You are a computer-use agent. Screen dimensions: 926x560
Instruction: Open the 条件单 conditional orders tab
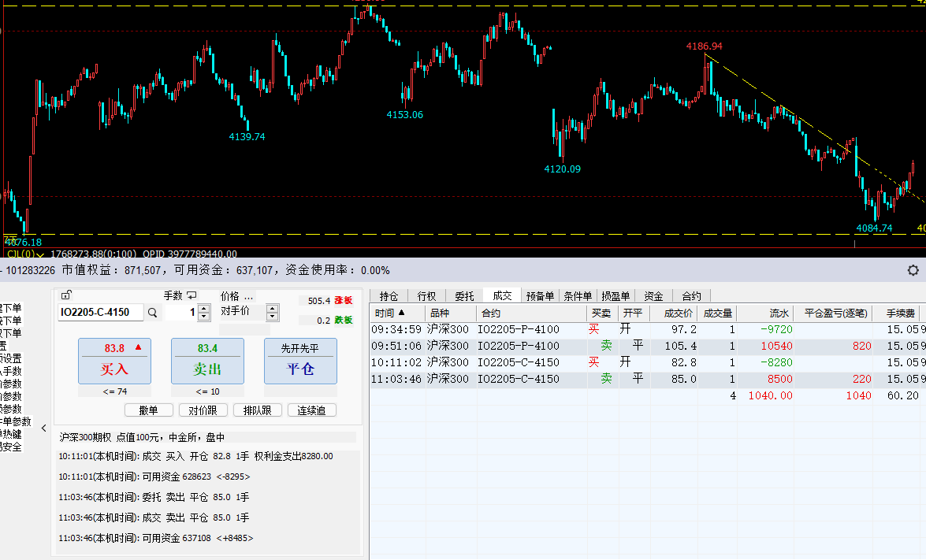[x=577, y=296]
